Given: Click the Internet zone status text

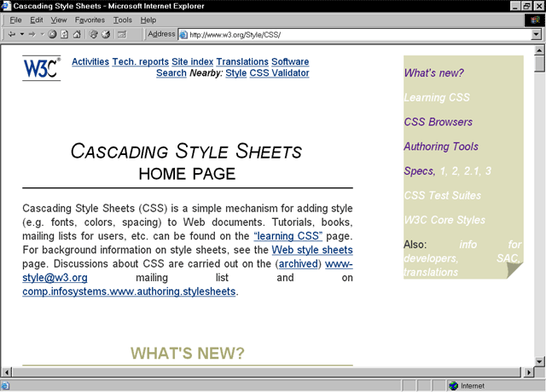Looking at the screenshot, I should click(x=473, y=386).
